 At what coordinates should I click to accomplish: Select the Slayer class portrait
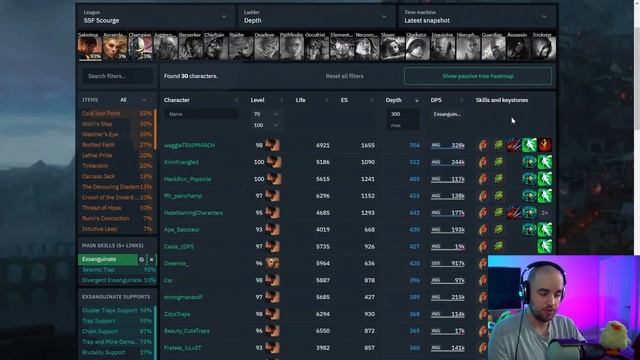[x=393, y=47]
